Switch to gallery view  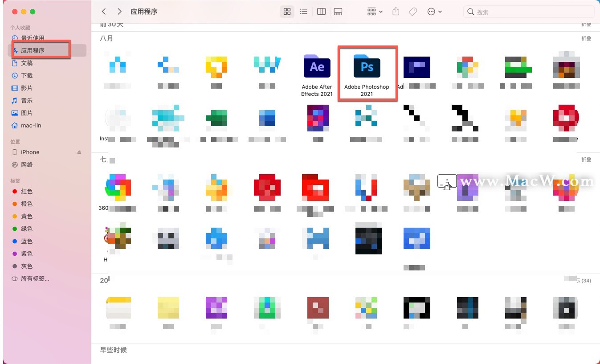[x=338, y=12]
